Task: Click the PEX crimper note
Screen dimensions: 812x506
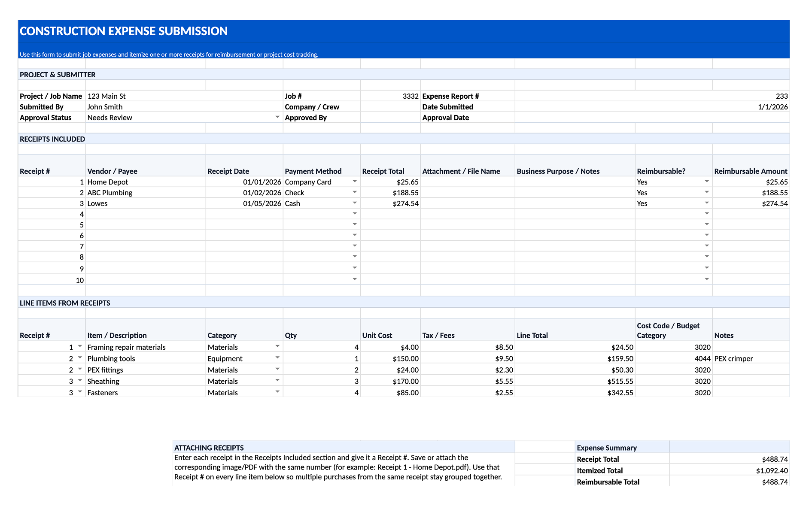Action: pos(751,358)
